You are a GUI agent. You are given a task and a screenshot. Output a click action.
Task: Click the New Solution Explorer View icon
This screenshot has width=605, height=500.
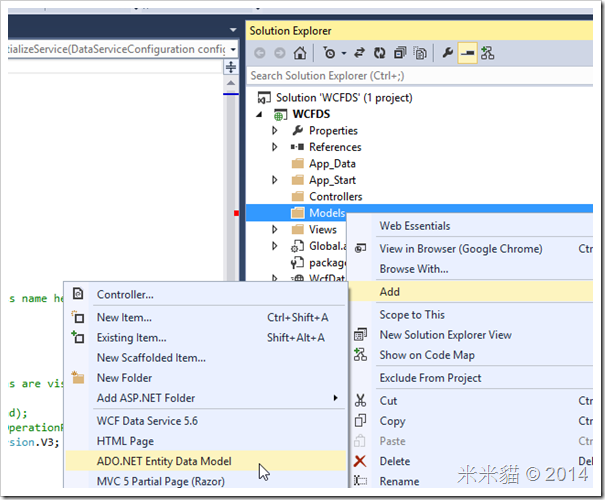coord(360,334)
